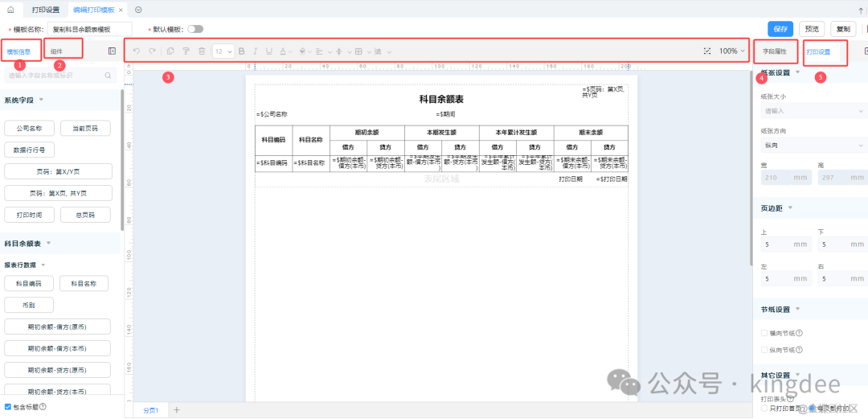Click the fit-to-screen icon beside zoom
Screen dimensions: 868x419
pyautogui.click(x=707, y=51)
